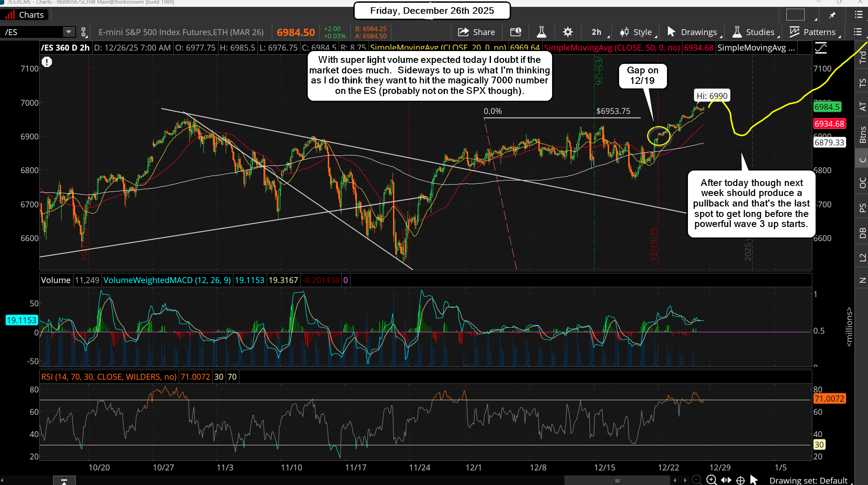Toggle the pin window icon
This screenshot has width=868, height=485.
coord(832,15)
